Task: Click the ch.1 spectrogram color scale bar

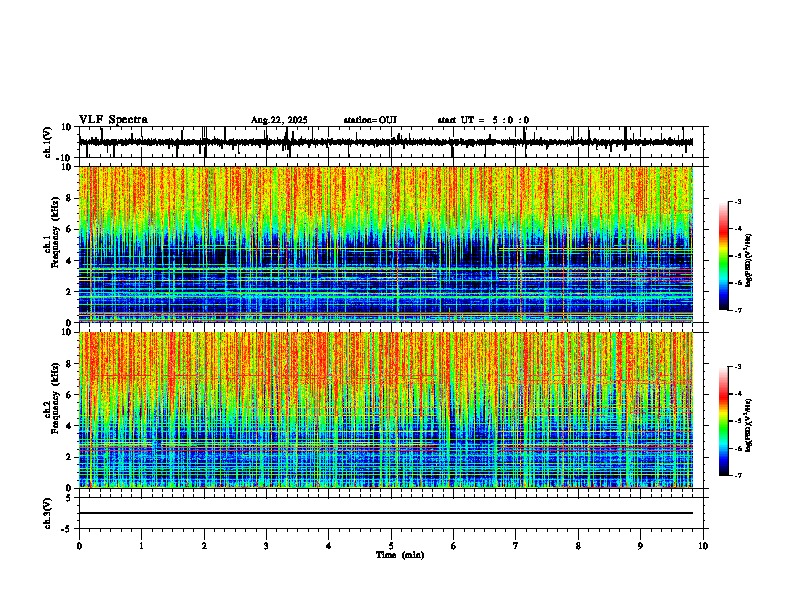Action: 724,256
